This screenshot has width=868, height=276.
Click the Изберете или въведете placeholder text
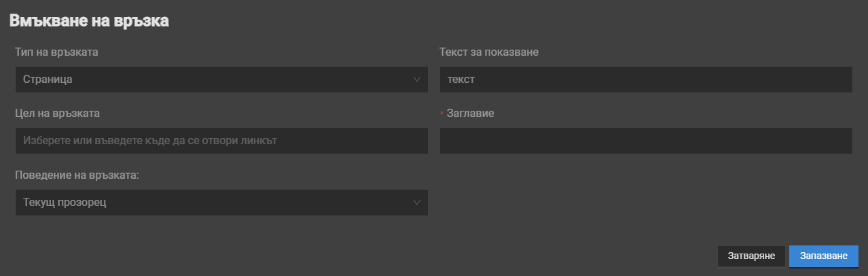tap(150, 141)
